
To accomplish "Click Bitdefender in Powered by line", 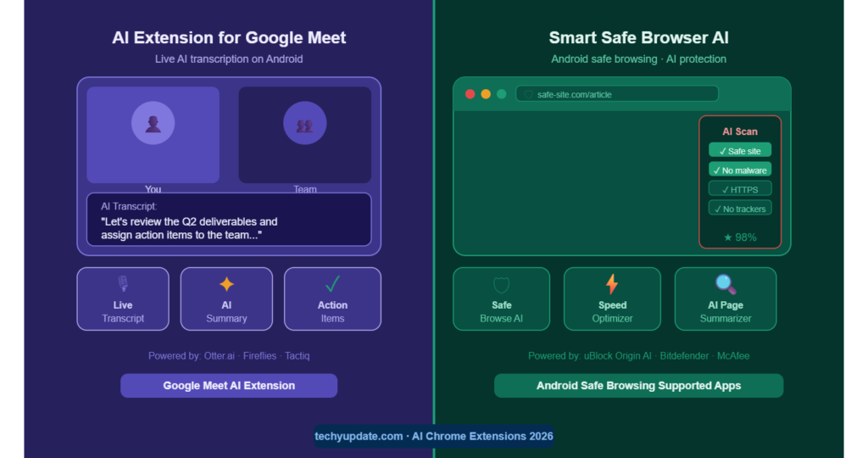I will [684, 355].
